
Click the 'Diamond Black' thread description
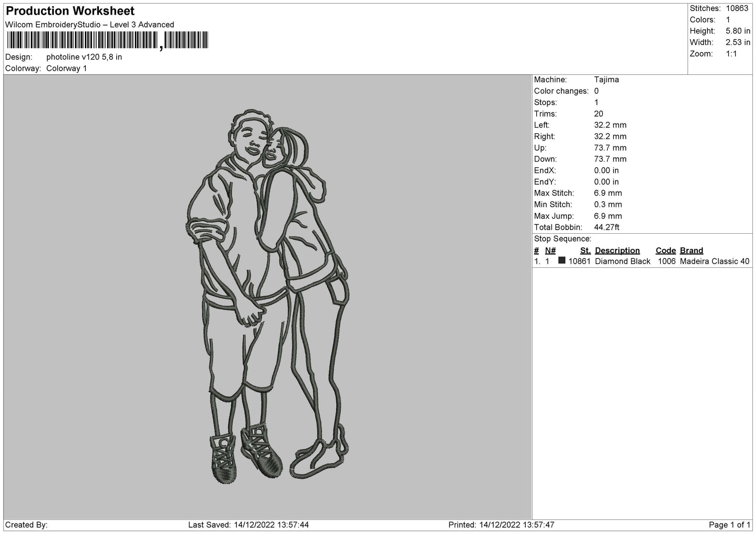click(x=623, y=262)
